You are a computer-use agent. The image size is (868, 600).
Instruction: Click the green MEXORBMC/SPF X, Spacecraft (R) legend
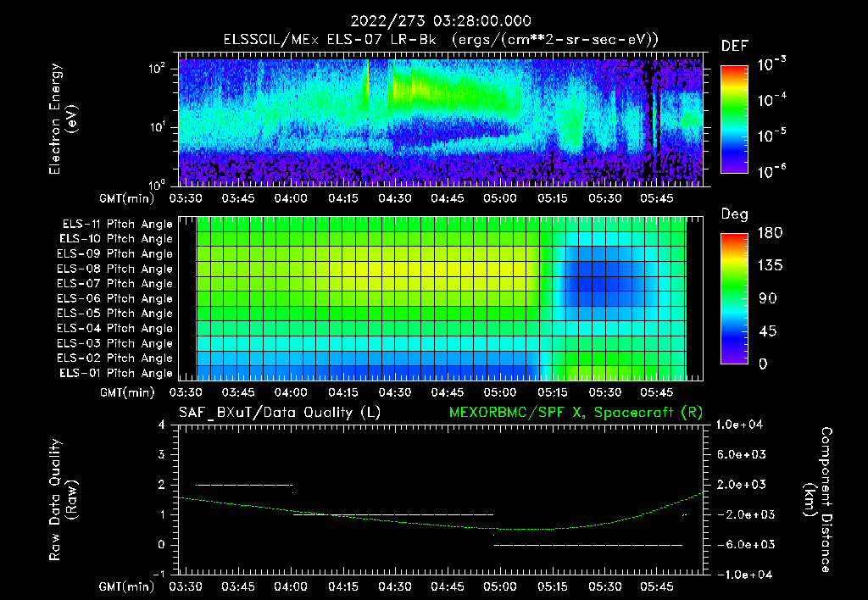(576, 413)
